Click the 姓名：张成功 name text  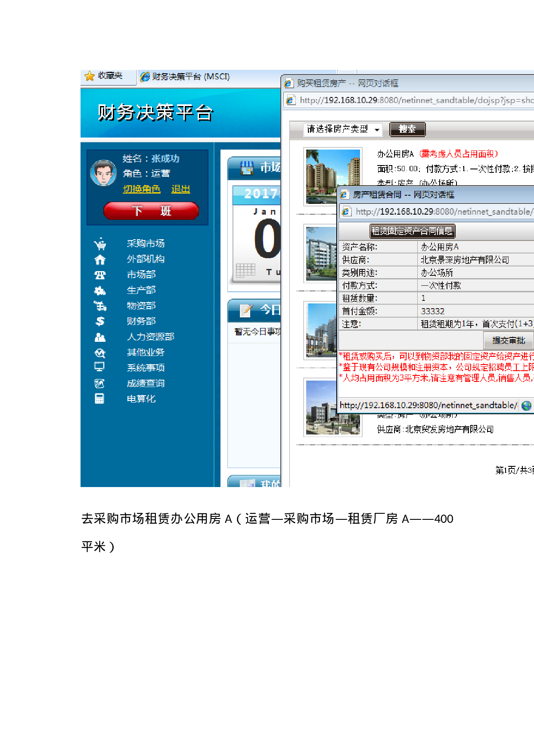[151, 159]
